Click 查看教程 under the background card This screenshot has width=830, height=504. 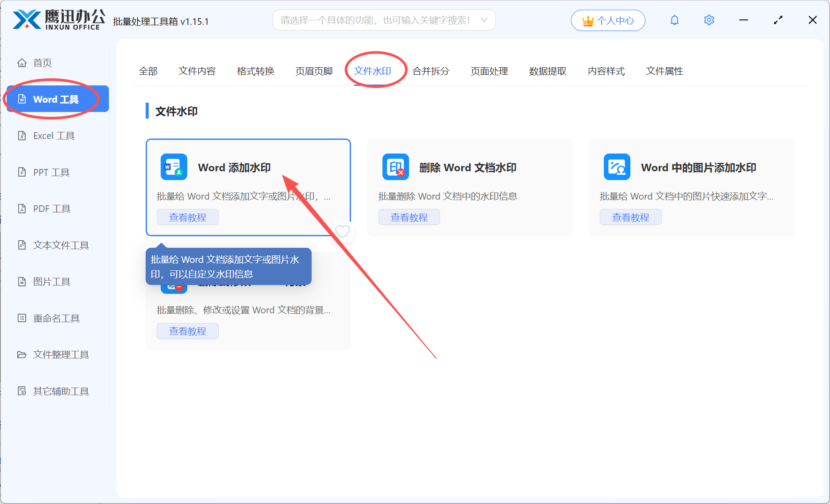pos(188,331)
